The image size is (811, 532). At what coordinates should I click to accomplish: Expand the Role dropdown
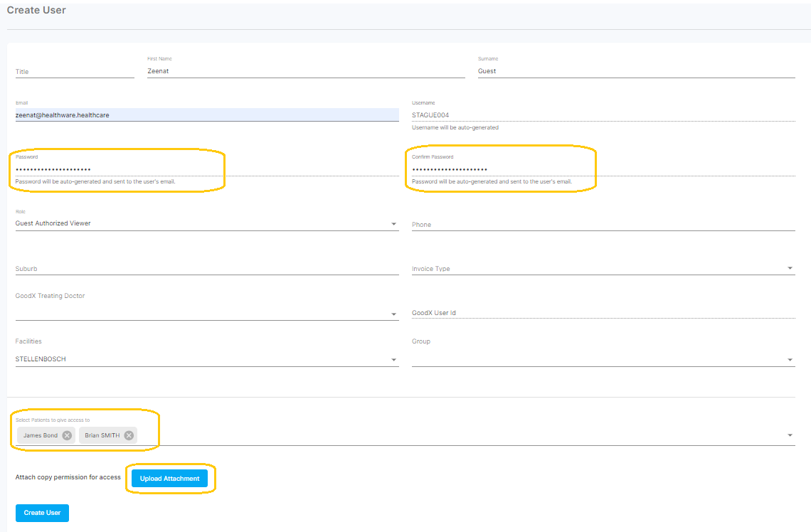point(394,224)
